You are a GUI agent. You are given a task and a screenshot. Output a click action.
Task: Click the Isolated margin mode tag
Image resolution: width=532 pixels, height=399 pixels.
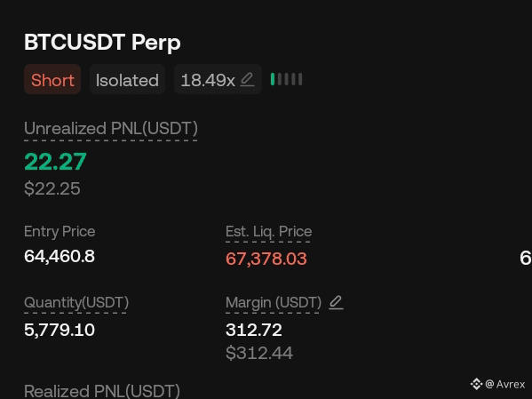point(127,79)
